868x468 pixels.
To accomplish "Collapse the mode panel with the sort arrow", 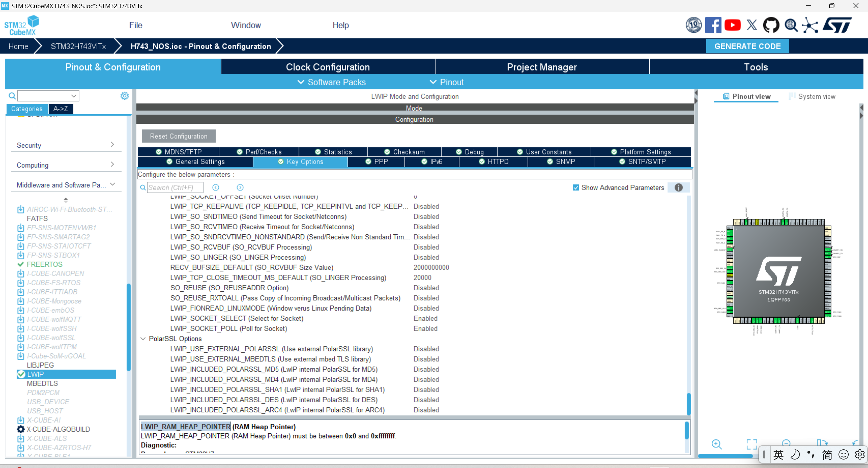I will (x=66, y=200).
